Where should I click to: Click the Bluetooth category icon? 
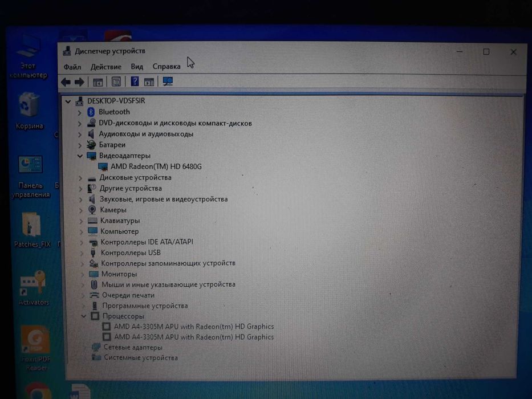click(91, 112)
